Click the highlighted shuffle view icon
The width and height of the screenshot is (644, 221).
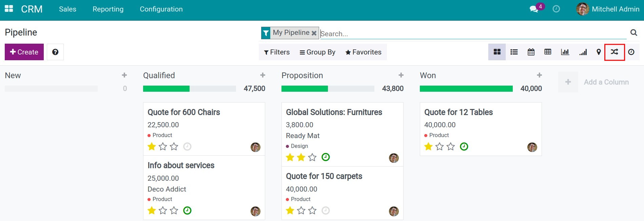614,52
